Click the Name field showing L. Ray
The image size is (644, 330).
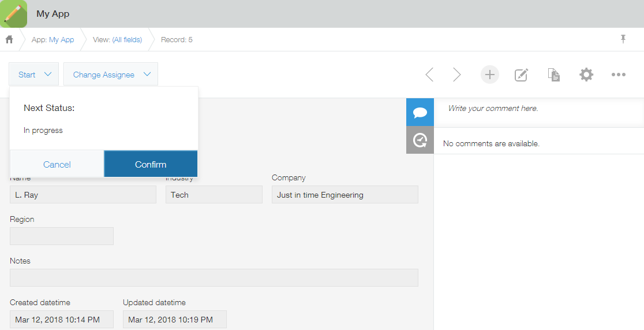[x=83, y=195]
